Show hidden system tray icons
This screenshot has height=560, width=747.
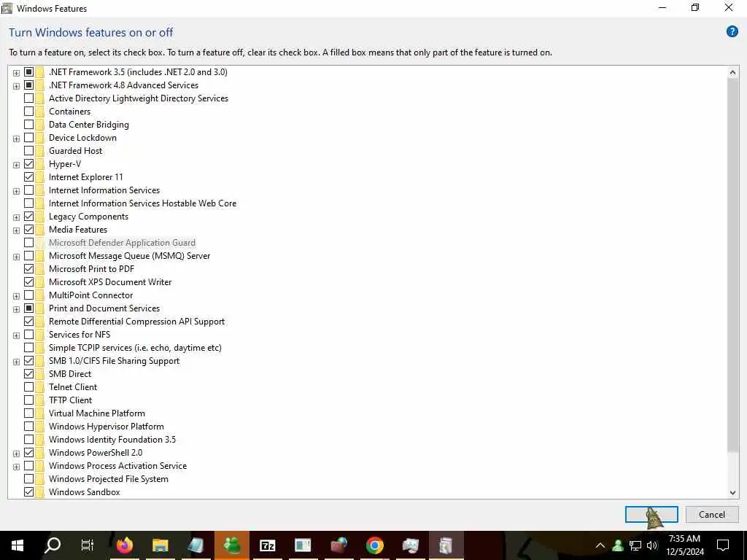[600, 545]
